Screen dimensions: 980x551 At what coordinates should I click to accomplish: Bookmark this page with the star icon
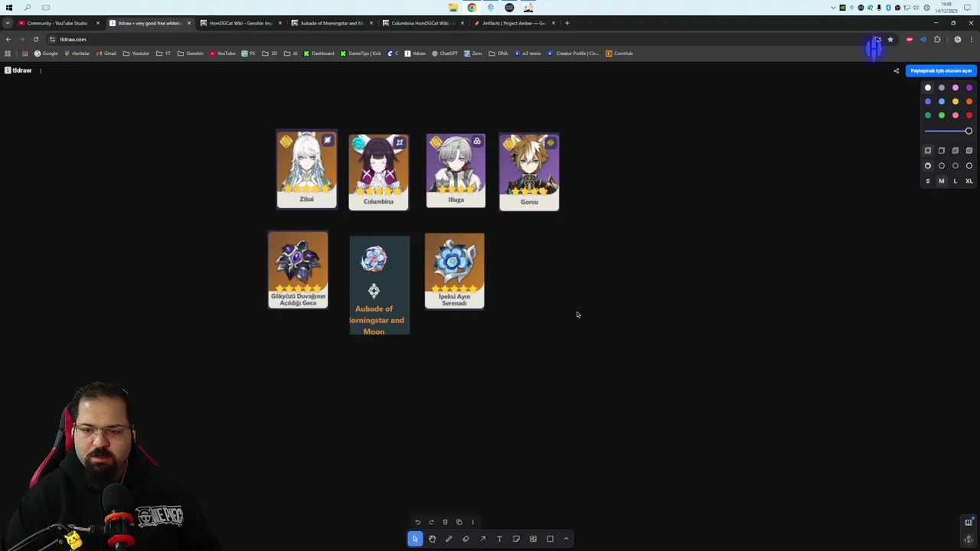tap(890, 39)
